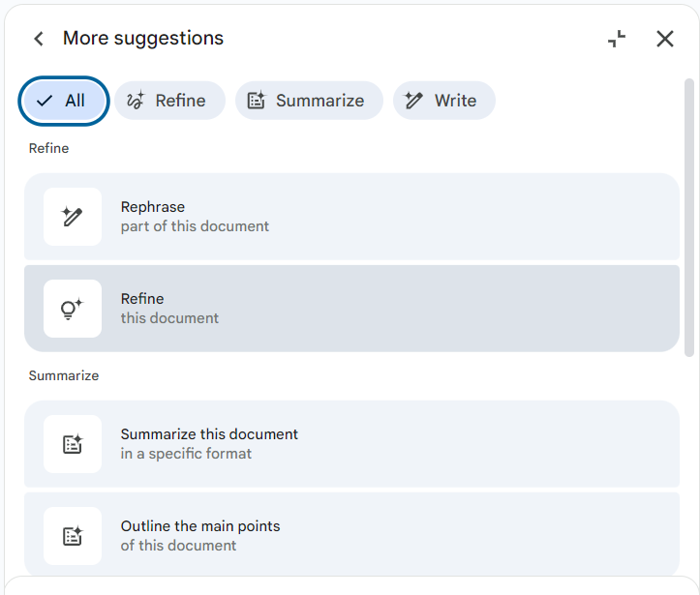
Task: Collapse the panel with the minimize icon
Action: tap(617, 39)
